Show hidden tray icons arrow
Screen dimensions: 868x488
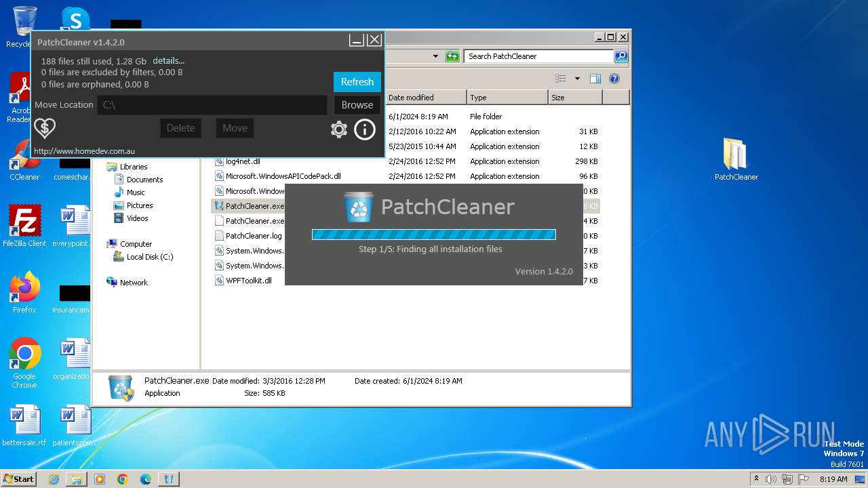pos(756,479)
